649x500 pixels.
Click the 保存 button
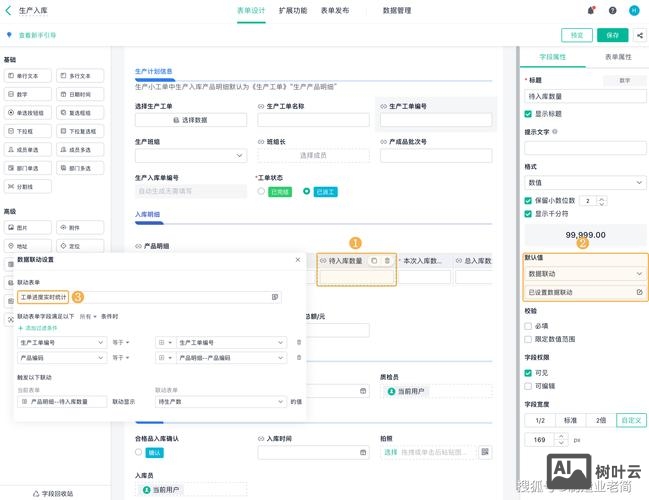point(612,34)
